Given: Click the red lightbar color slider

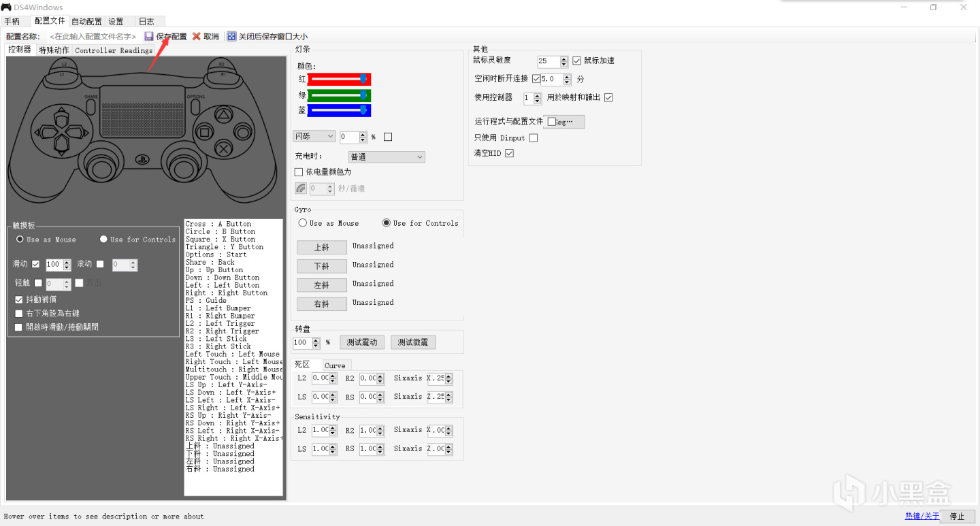Looking at the screenshot, I should [339, 79].
